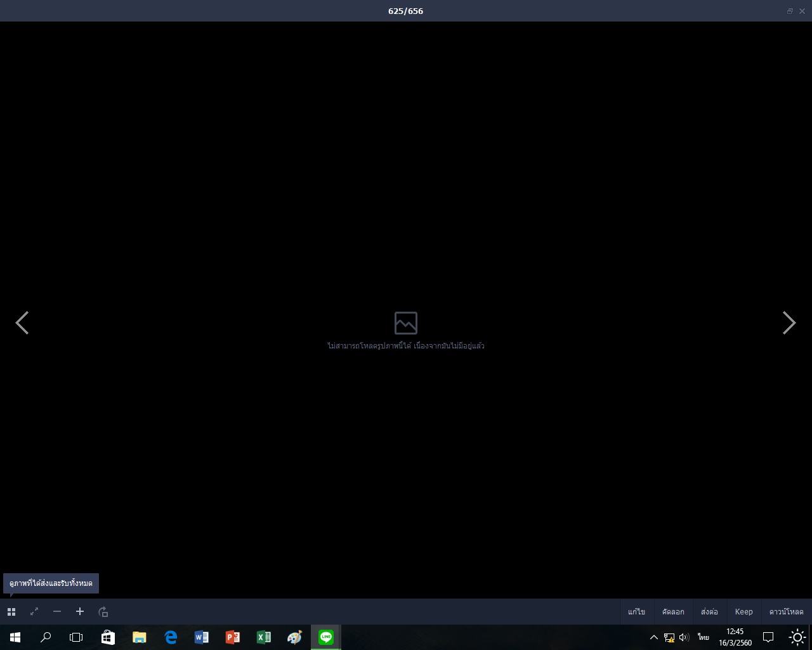Click the brightness sun icon in the tray
Screen dimensions: 812x650
pos(797,637)
